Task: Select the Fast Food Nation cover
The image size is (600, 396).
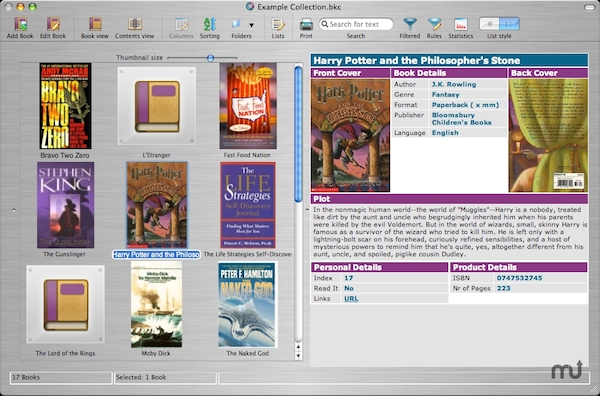Action: 248,106
